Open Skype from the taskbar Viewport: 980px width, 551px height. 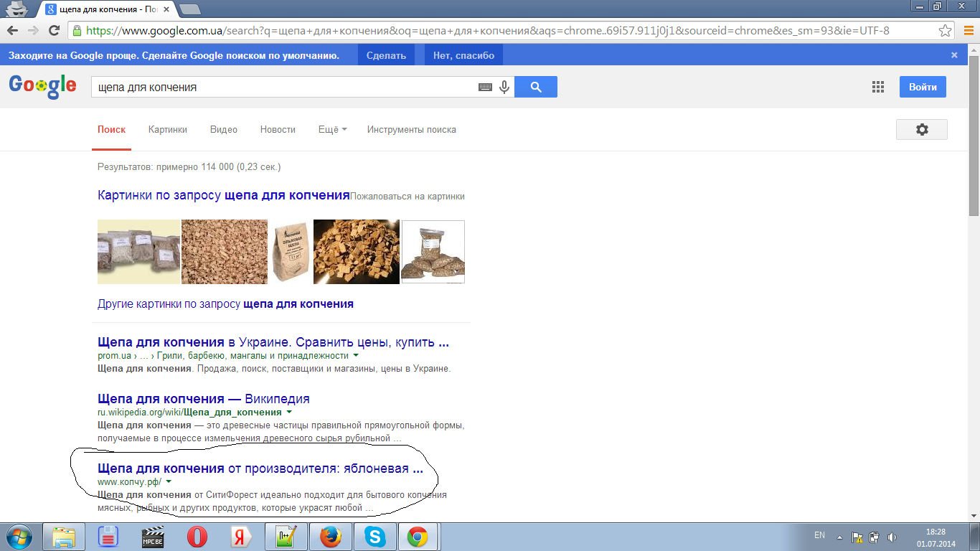[374, 537]
